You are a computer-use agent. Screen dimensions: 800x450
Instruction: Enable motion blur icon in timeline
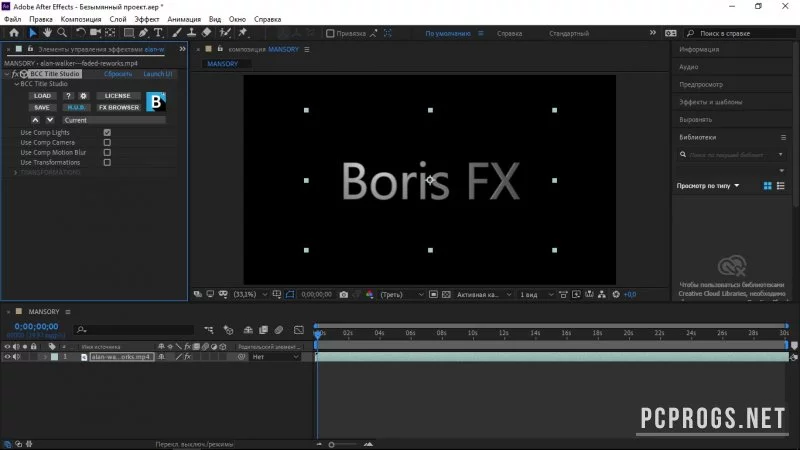(x=279, y=330)
